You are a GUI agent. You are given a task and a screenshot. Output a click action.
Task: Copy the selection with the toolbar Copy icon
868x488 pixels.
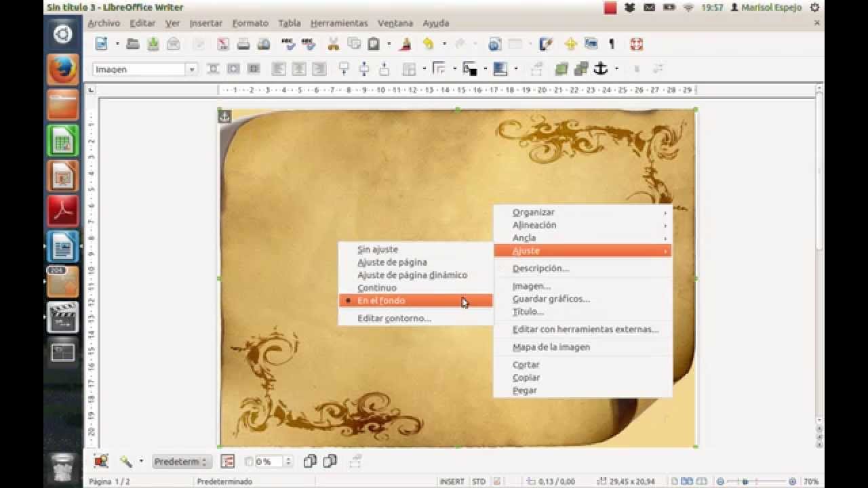pyautogui.click(x=353, y=44)
